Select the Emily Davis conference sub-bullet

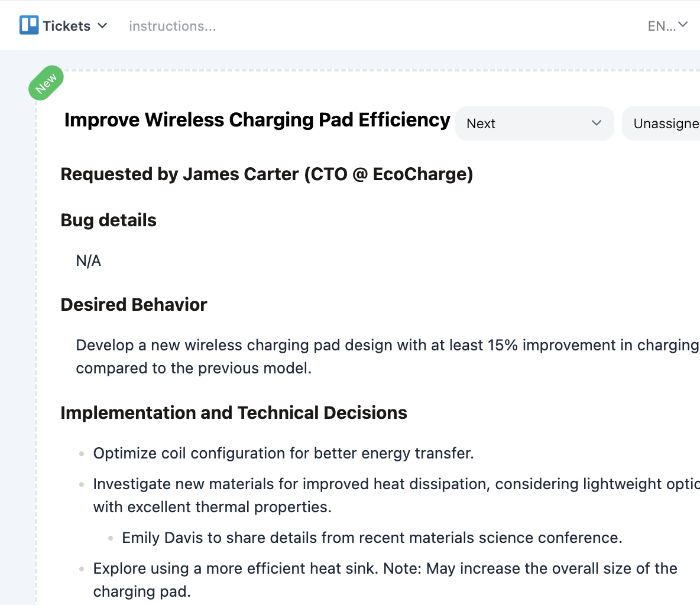tap(372, 538)
